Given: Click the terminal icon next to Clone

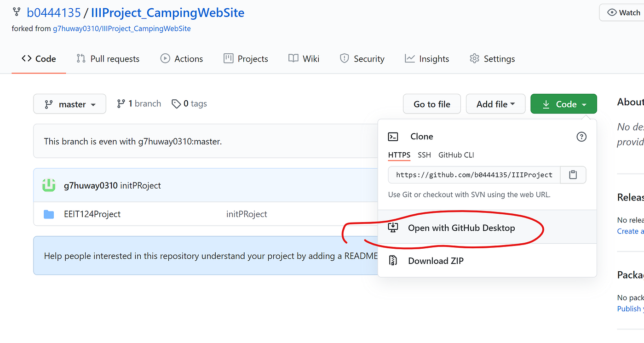Looking at the screenshot, I should pyautogui.click(x=393, y=137).
